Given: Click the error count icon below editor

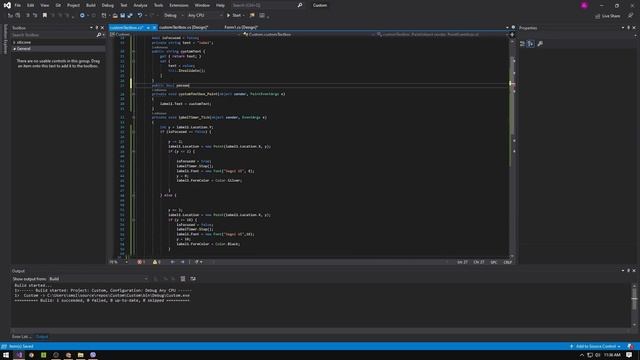Looking at the screenshot, I should click(x=141, y=262).
